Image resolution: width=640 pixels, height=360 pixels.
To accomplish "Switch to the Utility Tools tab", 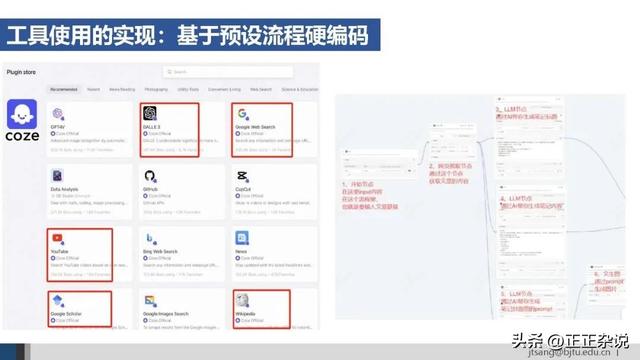I will [x=188, y=89].
